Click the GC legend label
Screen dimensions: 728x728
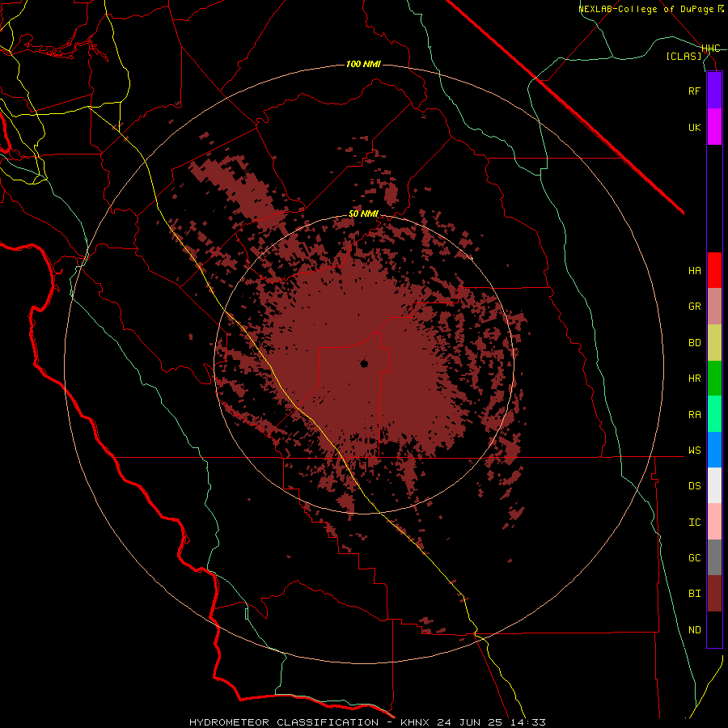coord(694,558)
